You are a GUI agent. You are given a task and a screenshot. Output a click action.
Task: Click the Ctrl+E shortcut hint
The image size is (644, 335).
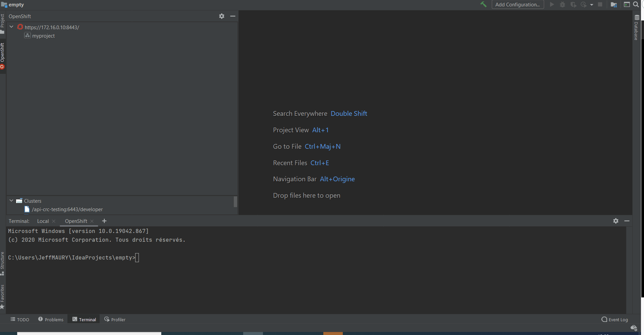pos(320,163)
